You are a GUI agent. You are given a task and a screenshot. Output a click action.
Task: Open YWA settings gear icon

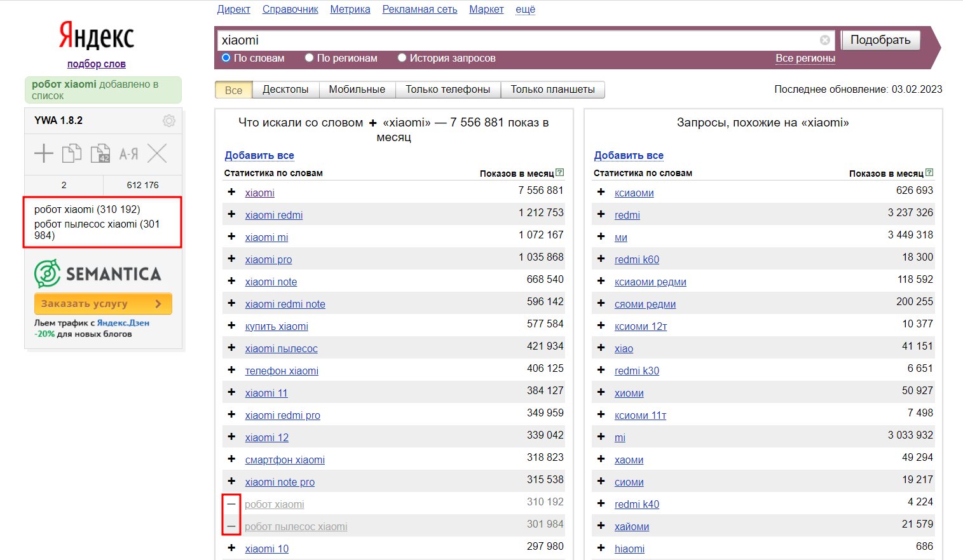pos(169,121)
